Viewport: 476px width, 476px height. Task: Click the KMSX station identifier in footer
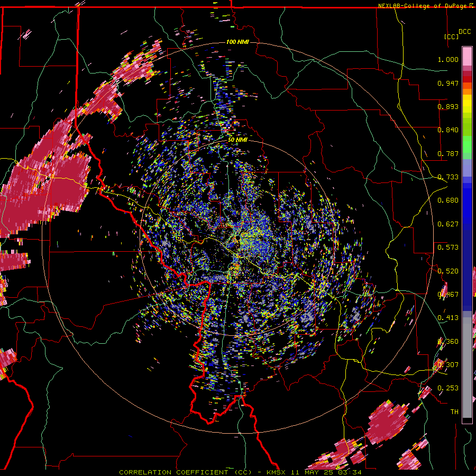276,472
